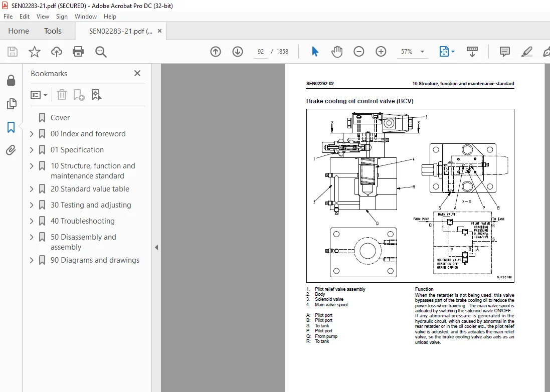Open the find text magnifier tool
Screen dimensions: 550x392
tap(101, 52)
